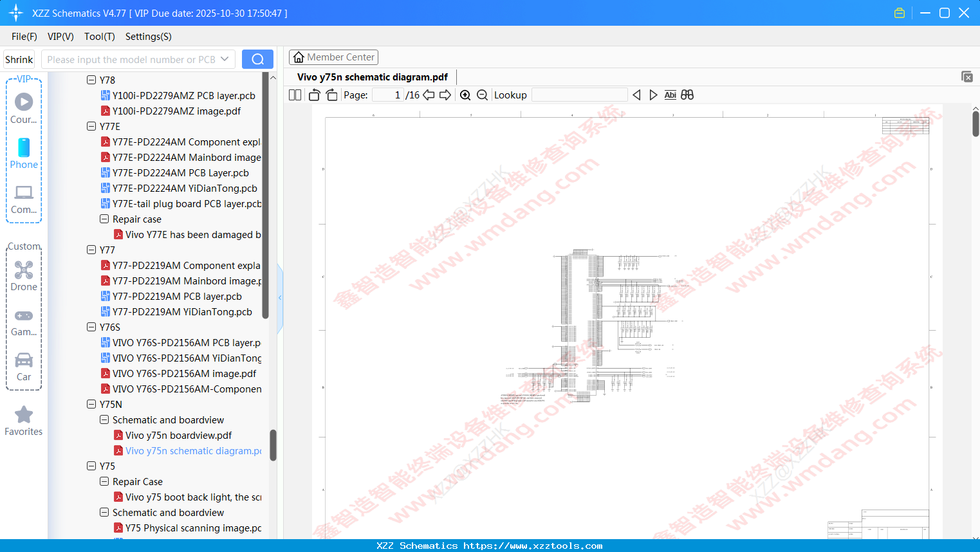Click the binoculars search icon
The height and width of the screenshot is (552, 980).
(687, 95)
